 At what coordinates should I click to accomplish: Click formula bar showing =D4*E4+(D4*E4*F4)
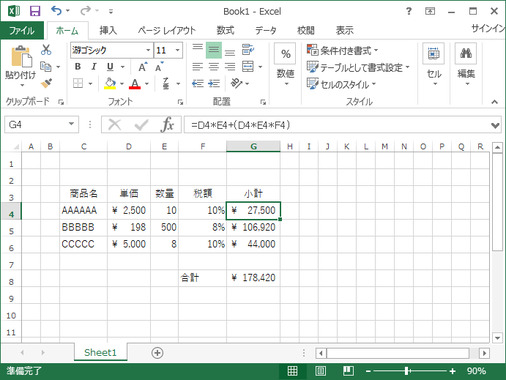337,125
